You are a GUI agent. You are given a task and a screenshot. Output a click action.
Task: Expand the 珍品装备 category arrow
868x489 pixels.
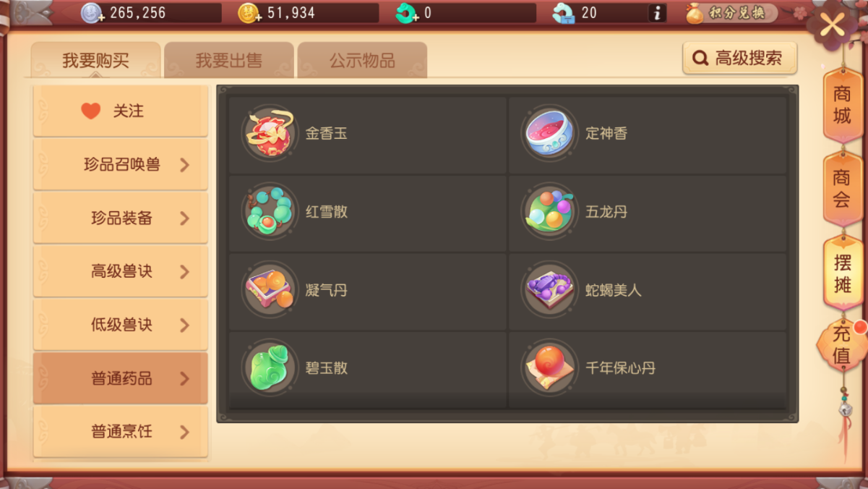[184, 218]
